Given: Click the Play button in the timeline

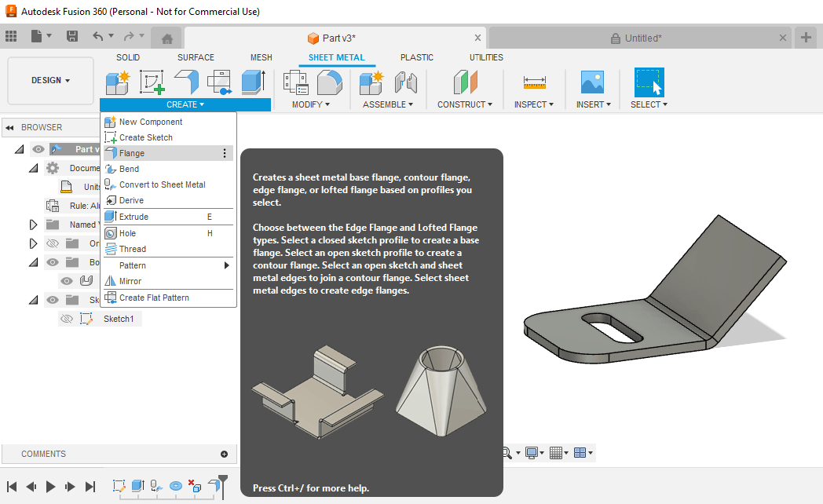Looking at the screenshot, I should point(50,487).
